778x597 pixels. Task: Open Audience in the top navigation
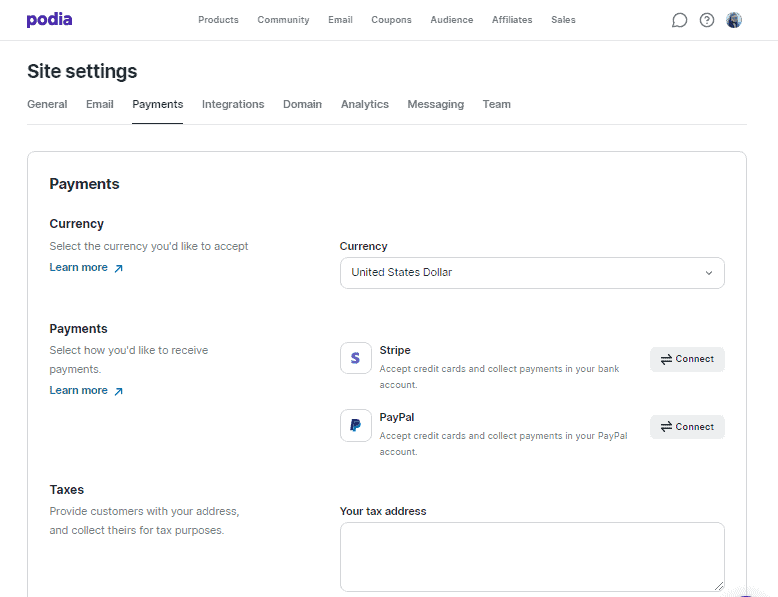(x=452, y=20)
